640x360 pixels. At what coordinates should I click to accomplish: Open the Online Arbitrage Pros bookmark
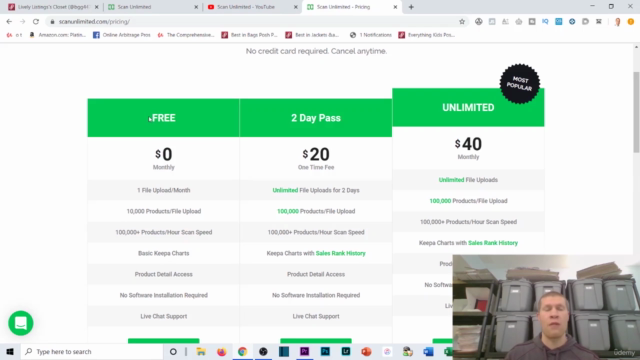(122, 35)
